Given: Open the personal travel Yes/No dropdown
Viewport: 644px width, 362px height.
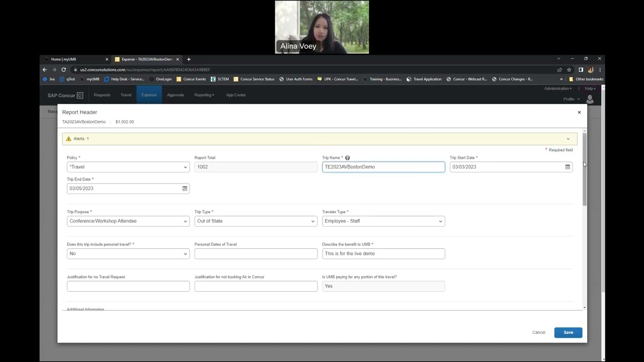Looking at the screenshot, I should point(128,253).
